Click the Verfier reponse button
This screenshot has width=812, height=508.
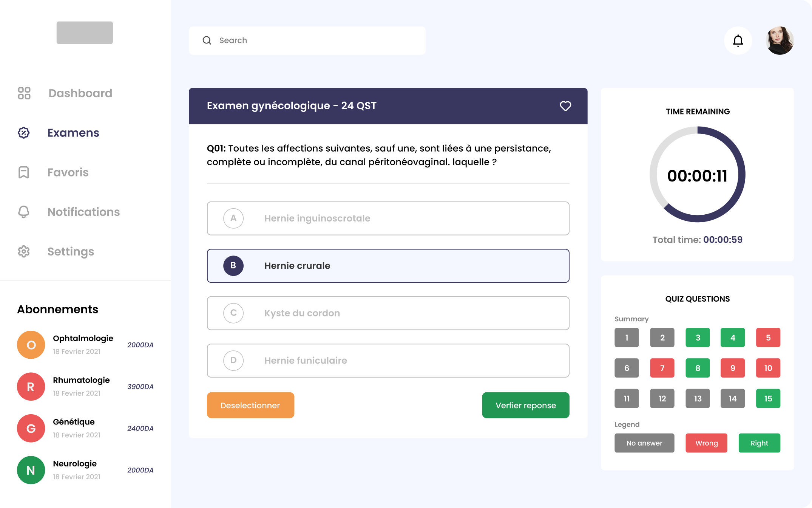pyautogui.click(x=525, y=405)
